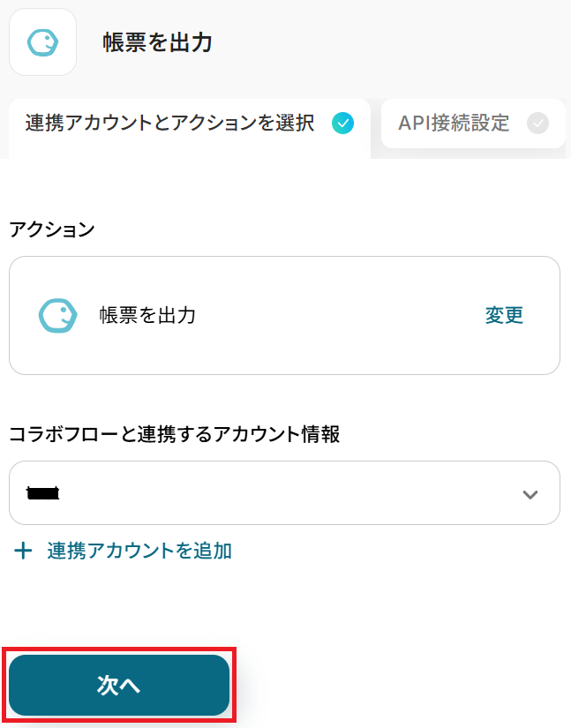Viewport: 571px width, 728px height.
Task: Click the 連携アカウントを追加 link
Action: (x=139, y=552)
